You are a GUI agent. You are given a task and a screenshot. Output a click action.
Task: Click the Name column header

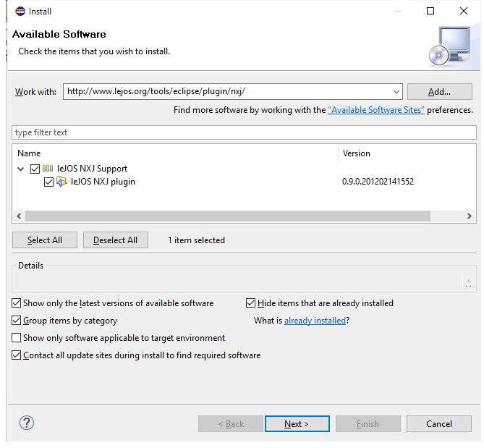pos(29,153)
